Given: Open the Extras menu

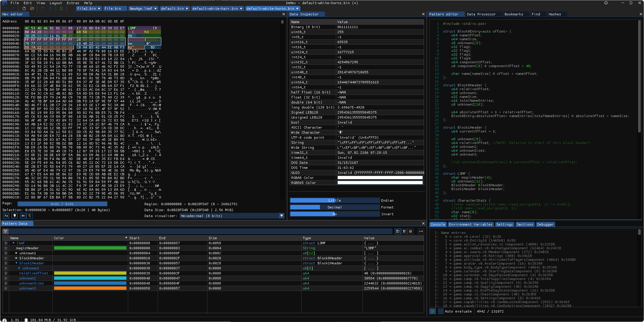Looking at the screenshot, I should click(73, 3).
